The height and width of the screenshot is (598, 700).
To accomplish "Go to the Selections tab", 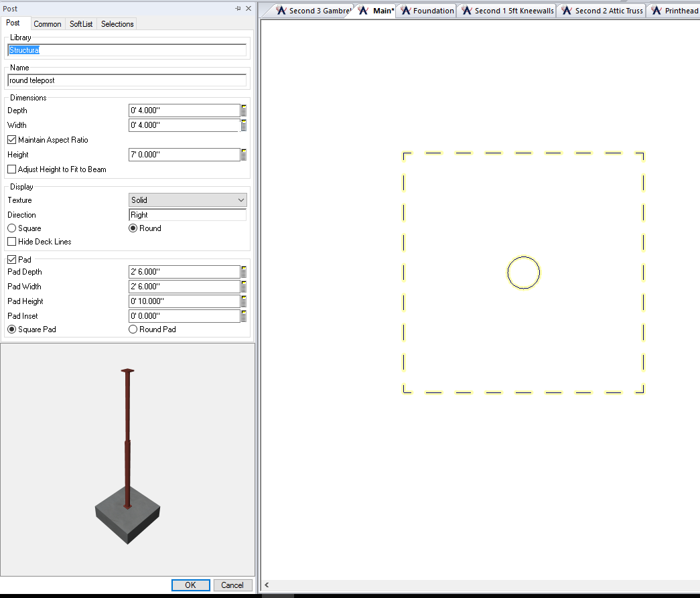I will 117,24.
